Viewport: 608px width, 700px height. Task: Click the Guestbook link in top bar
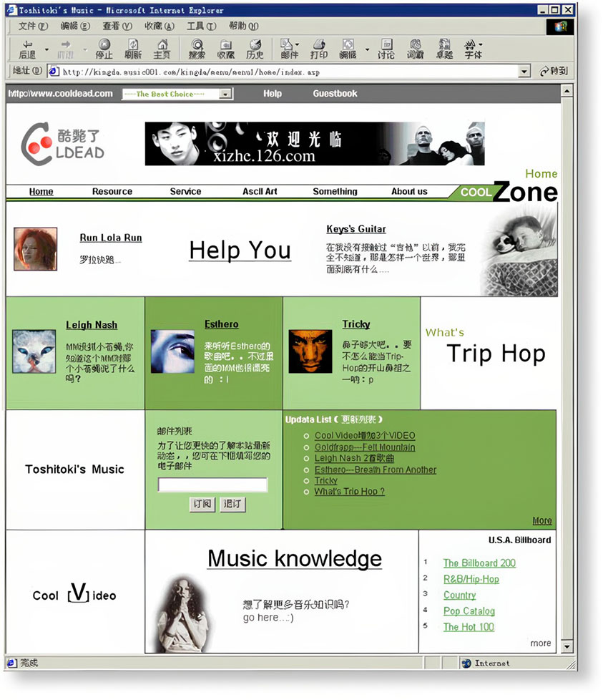pyautogui.click(x=335, y=94)
